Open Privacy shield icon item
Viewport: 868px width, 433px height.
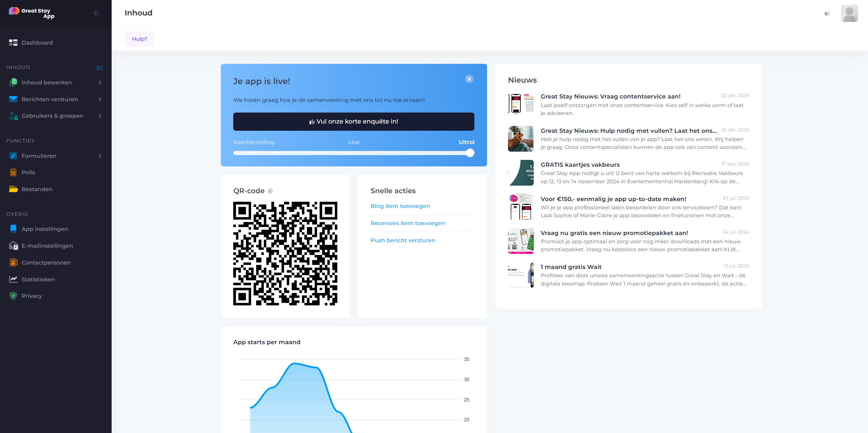click(x=13, y=296)
